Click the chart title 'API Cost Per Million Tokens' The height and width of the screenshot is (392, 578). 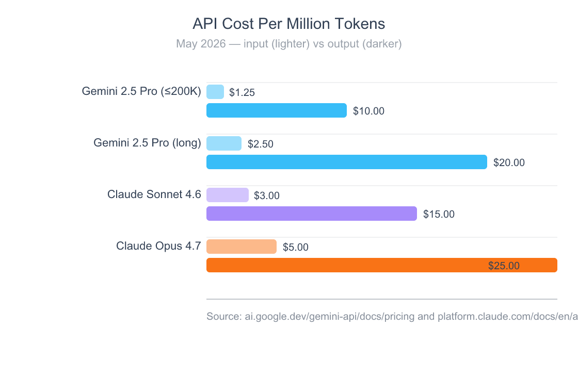(288, 24)
